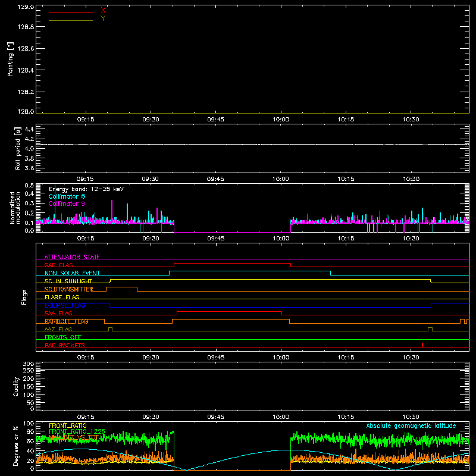Click the '128.6' tick label in Pointing panel
Screen dimensions: 476x476
coord(26,49)
